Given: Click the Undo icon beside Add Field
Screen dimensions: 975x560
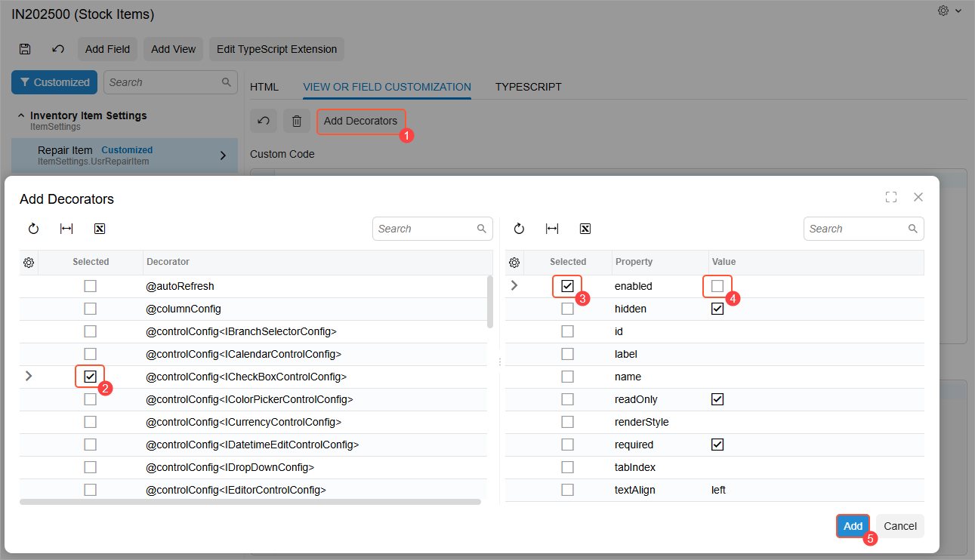Looking at the screenshot, I should point(58,49).
